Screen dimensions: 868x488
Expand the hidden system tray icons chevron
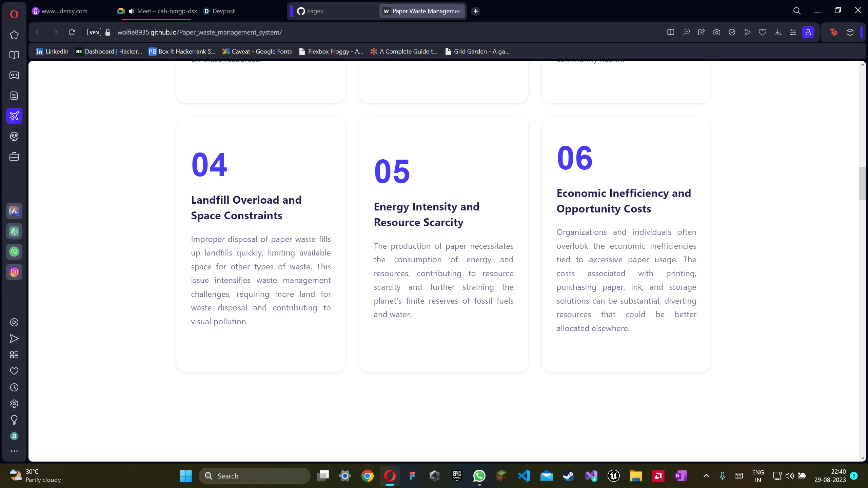(706, 476)
